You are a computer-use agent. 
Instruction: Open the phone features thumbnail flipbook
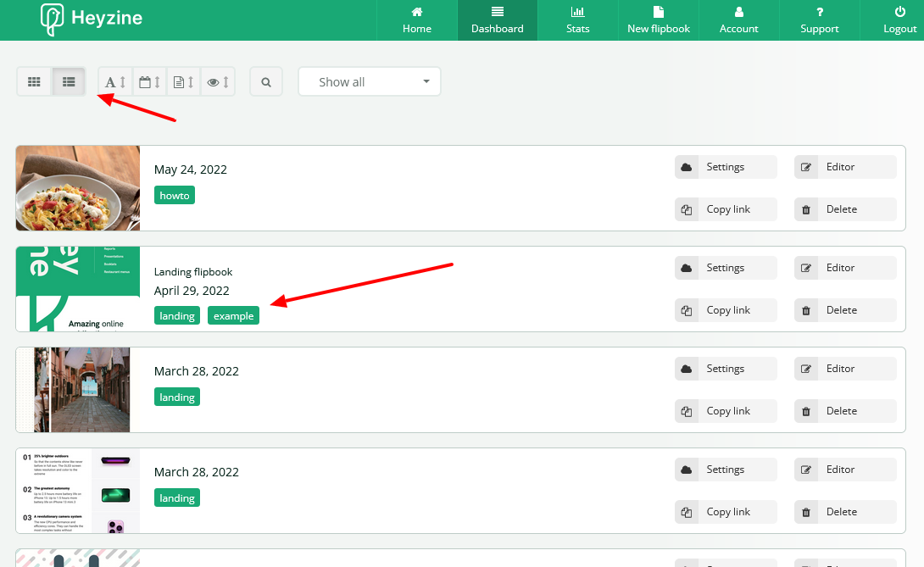pos(78,491)
